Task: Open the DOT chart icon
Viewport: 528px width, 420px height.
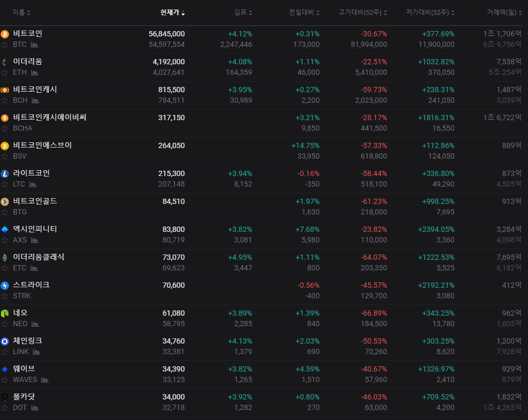Action: (x=35, y=408)
